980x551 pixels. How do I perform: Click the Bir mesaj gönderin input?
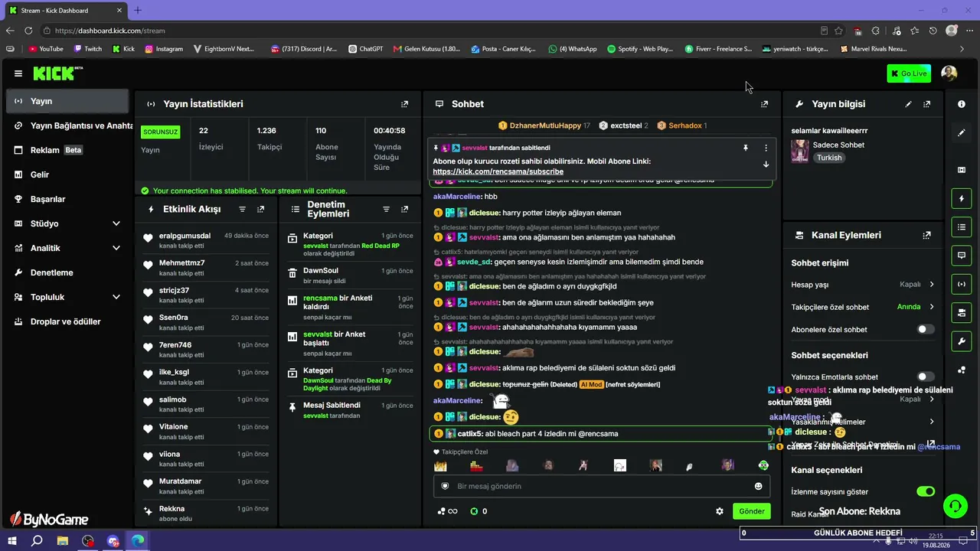(x=601, y=486)
